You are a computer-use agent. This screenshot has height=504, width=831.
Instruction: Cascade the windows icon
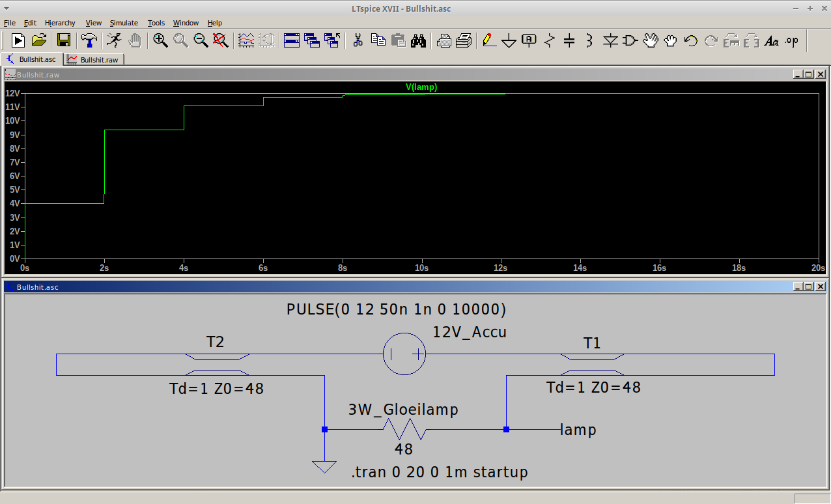tap(312, 40)
